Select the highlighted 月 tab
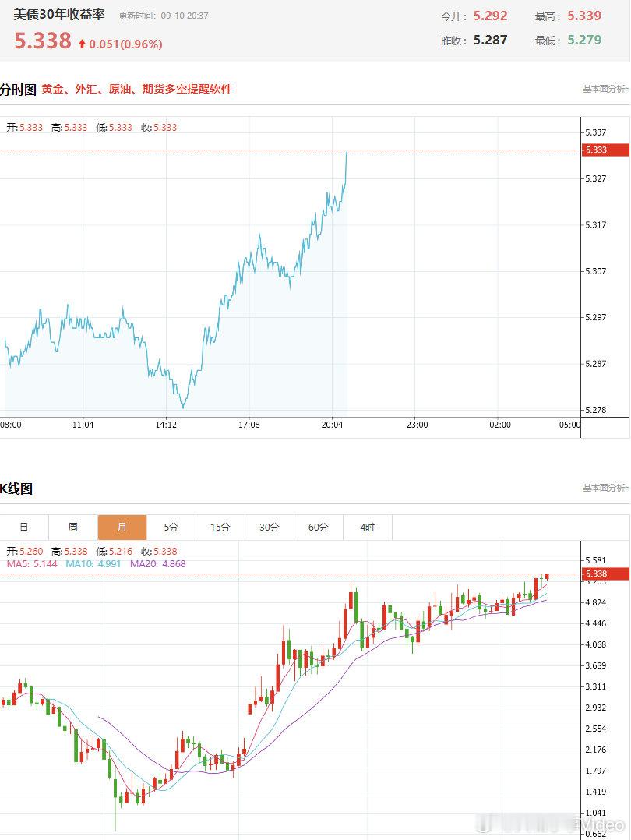The width and height of the screenshot is (631, 840). [x=122, y=527]
